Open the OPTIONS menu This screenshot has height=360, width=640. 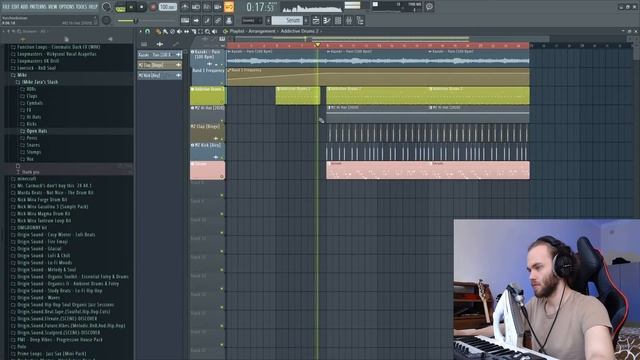click(x=67, y=7)
